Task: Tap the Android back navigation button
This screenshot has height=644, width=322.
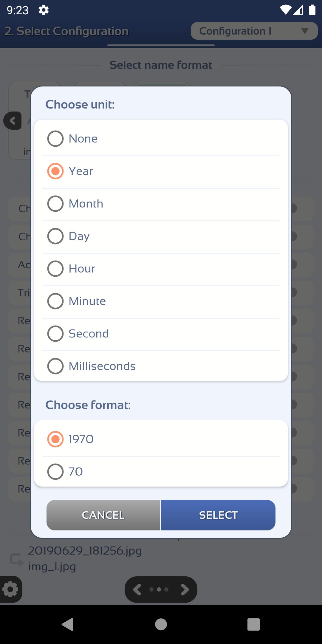Action: [68, 624]
